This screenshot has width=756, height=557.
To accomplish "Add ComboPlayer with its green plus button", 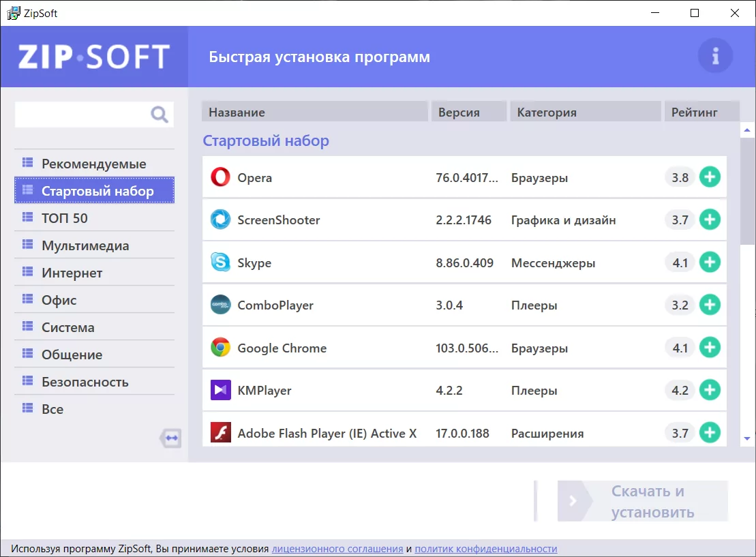I will pyautogui.click(x=710, y=305).
